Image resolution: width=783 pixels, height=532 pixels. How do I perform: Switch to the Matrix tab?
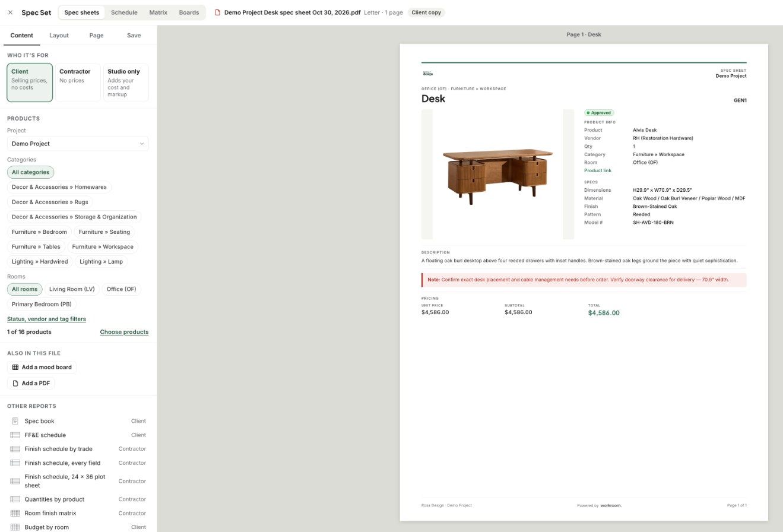point(158,12)
